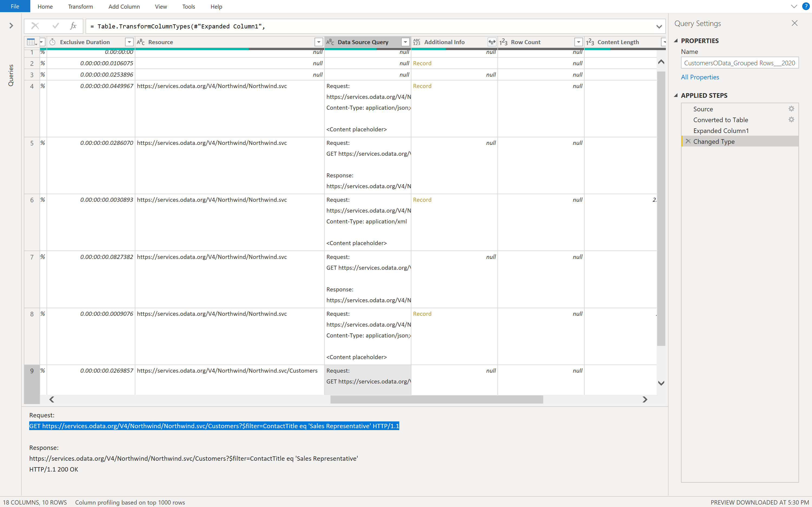This screenshot has width=812, height=507.
Task: Scroll down in the query results table
Action: pyautogui.click(x=662, y=383)
